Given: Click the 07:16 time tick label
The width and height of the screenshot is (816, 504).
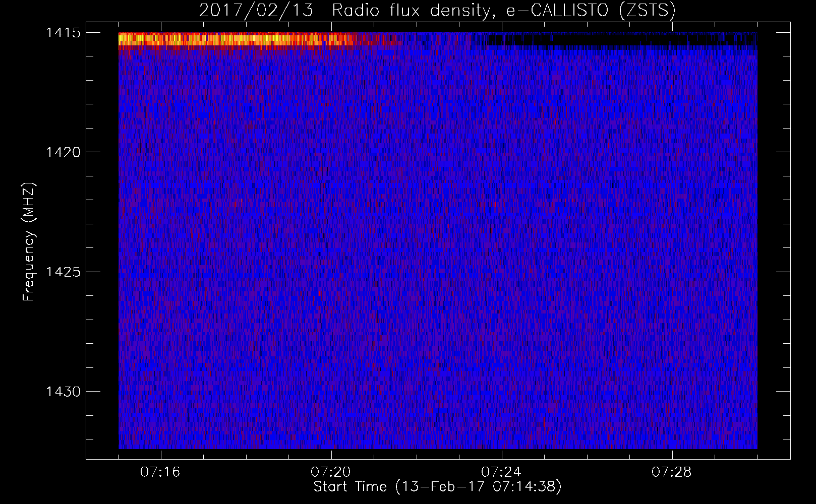Looking at the screenshot, I should 160,472.
